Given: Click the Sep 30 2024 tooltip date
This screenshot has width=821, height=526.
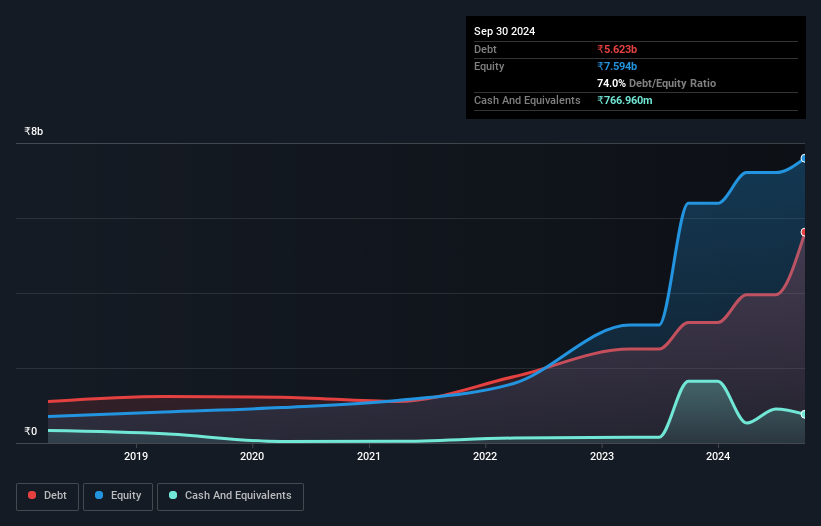Looking at the screenshot, I should click(x=504, y=31).
